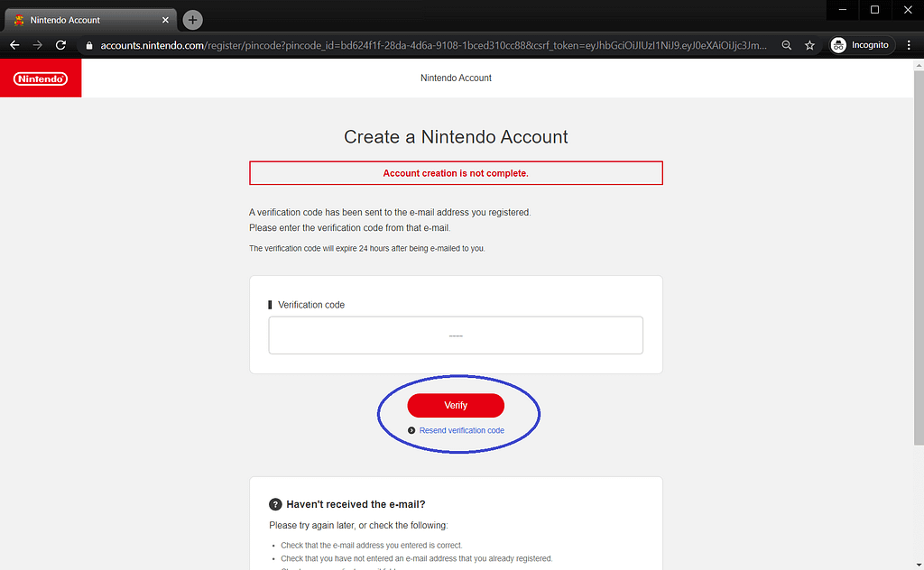Click the Resend verification code link

point(461,430)
